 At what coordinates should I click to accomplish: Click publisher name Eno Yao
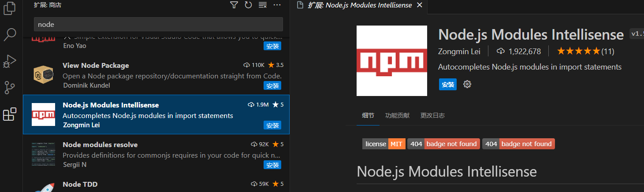click(x=74, y=45)
